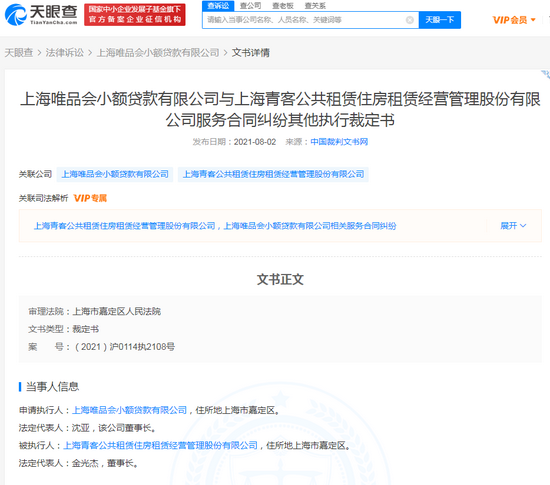Image resolution: width=550 pixels, height=485 pixels.
Task: Select the 查诉讼 search tab
Action: pyautogui.click(x=218, y=6)
